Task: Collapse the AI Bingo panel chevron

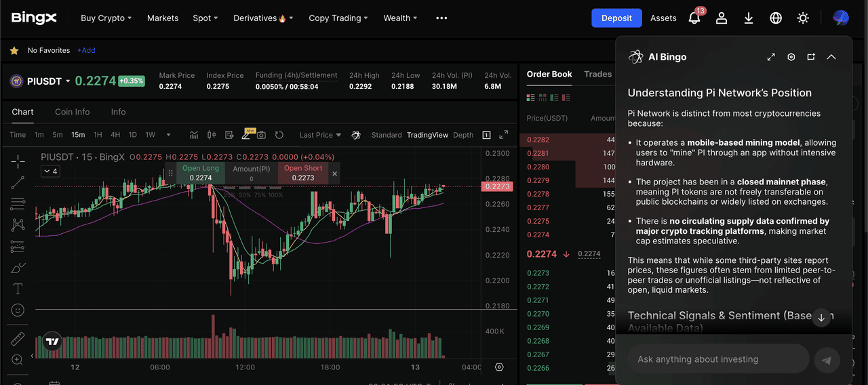Action: pos(831,57)
